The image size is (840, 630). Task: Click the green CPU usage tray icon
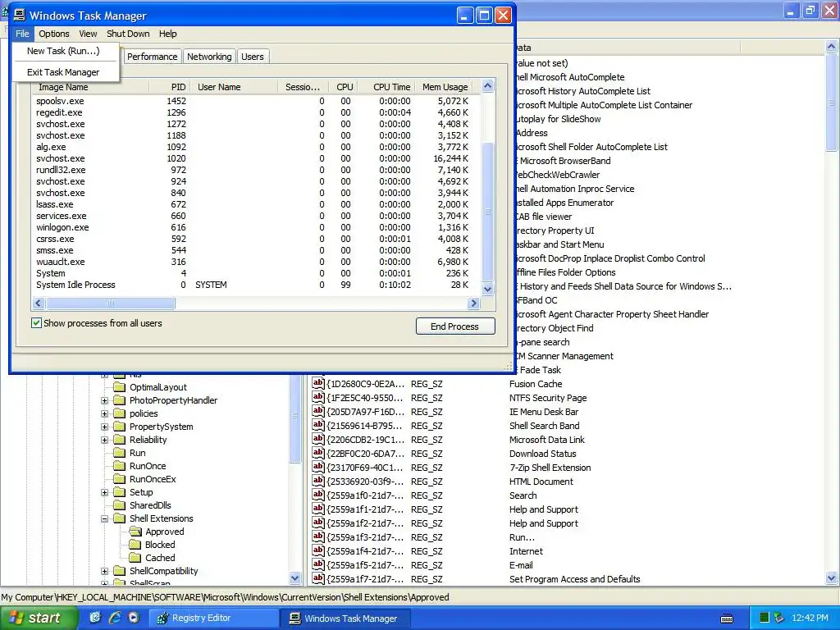[765, 618]
